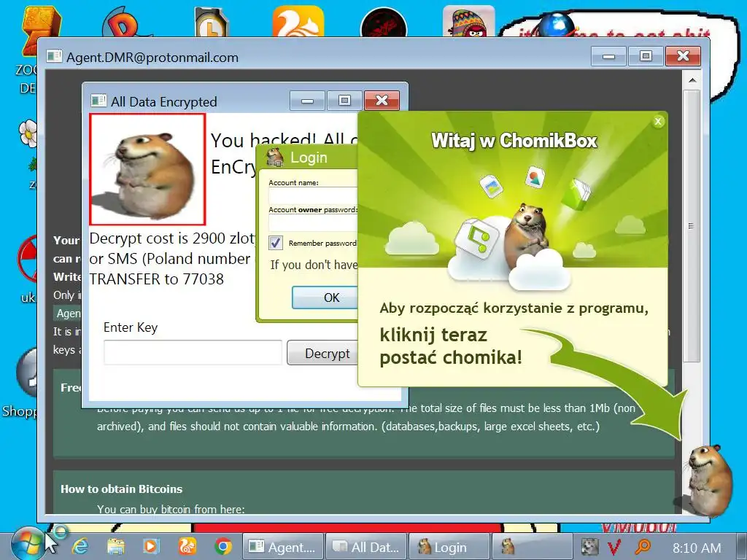Screen dimensions: 747x560
Task: Click the 8:10 AM taskbar clock
Action: pos(697,548)
